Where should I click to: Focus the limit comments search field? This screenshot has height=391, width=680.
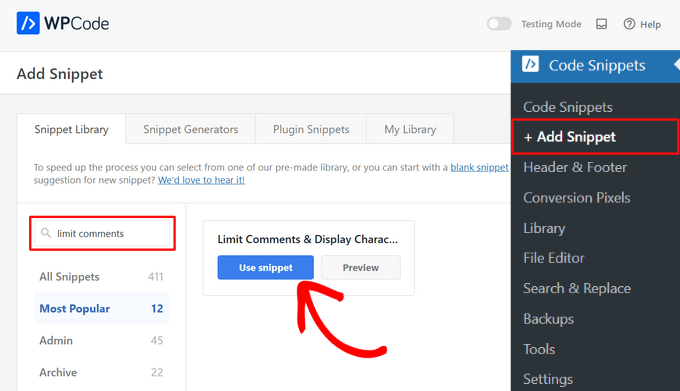102,233
